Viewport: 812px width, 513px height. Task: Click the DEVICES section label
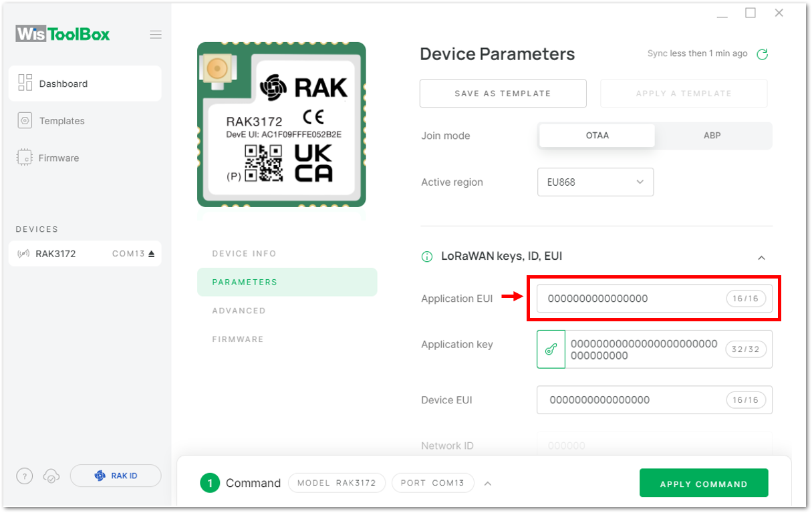[x=37, y=229]
